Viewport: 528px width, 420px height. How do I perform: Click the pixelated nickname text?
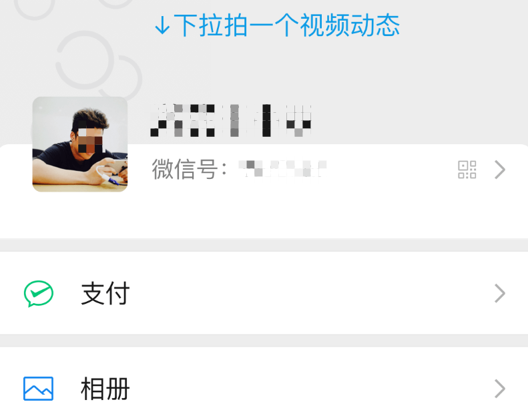coord(231,120)
